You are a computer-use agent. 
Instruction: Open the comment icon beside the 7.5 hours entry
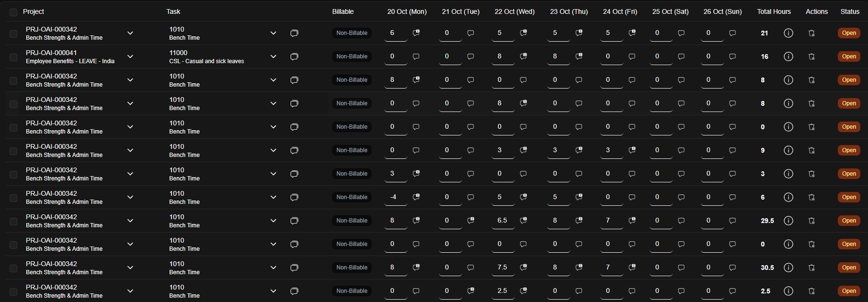click(x=524, y=267)
